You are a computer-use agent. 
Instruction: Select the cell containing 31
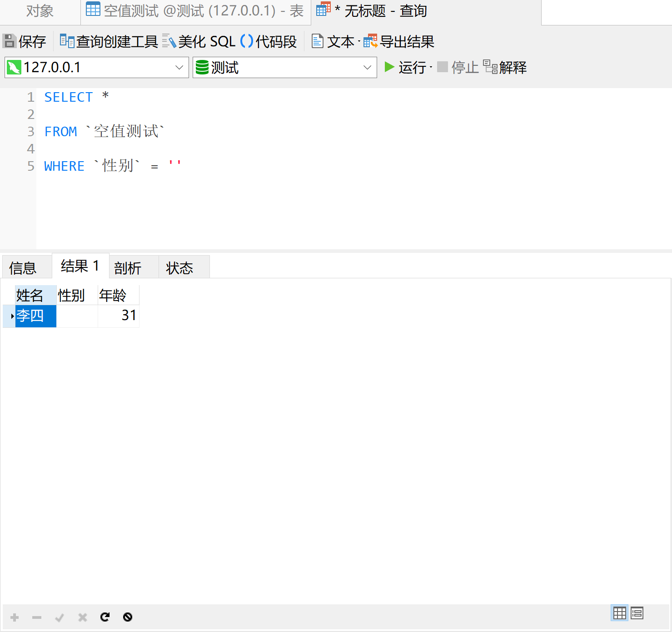point(119,316)
